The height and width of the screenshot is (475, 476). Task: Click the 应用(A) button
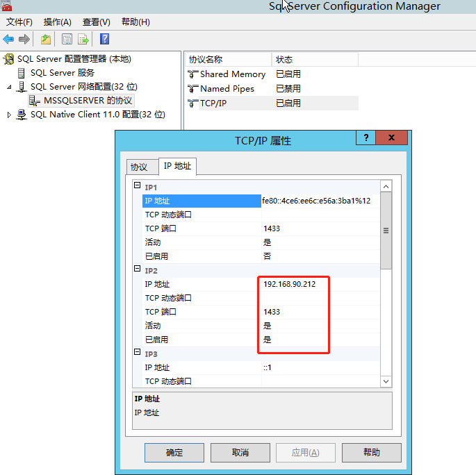coord(305,453)
